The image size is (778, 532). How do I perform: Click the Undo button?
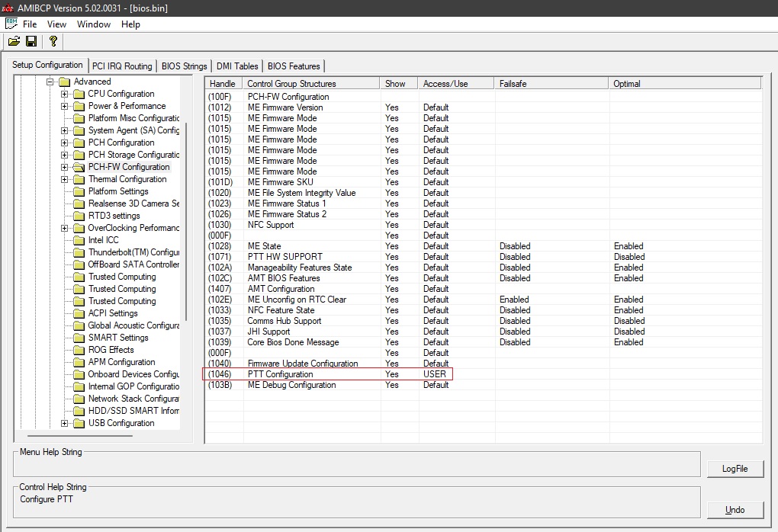[735, 510]
